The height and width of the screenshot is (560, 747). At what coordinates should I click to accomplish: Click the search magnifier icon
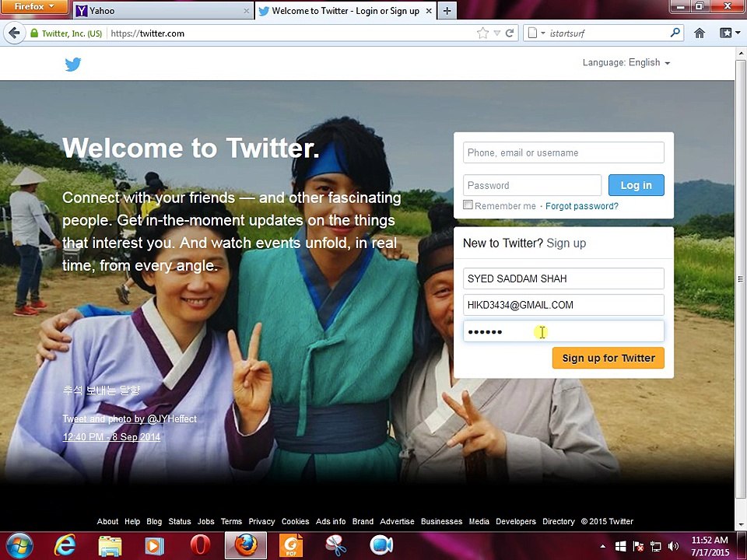[x=675, y=33]
